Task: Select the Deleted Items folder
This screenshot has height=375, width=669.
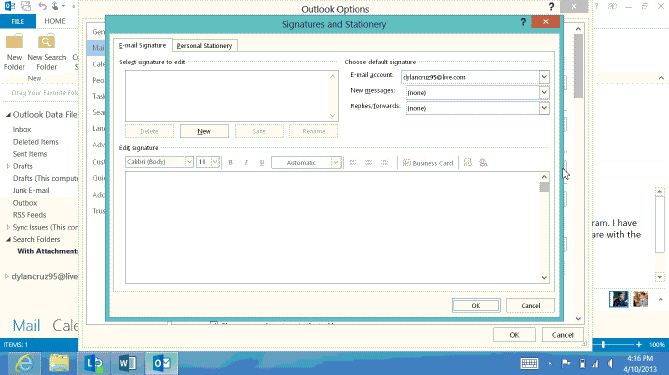Action: point(35,142)
